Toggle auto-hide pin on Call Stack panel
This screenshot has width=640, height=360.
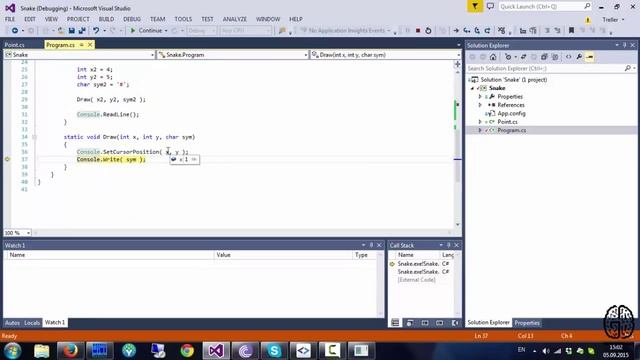tap(449, 245)
